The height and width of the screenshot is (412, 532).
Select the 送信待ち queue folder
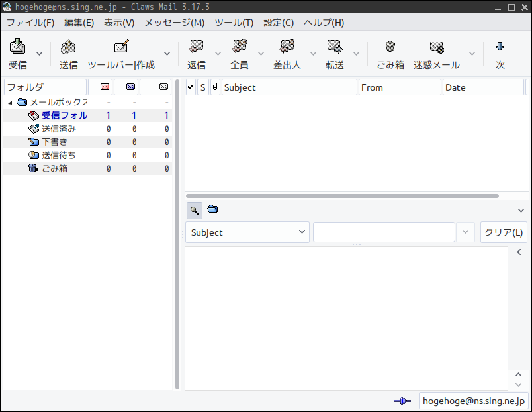87,155
